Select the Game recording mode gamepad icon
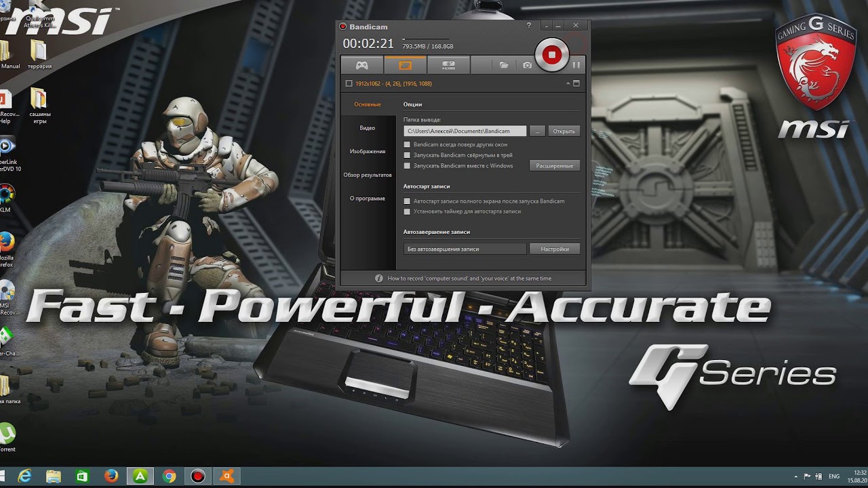 [362, 65]
